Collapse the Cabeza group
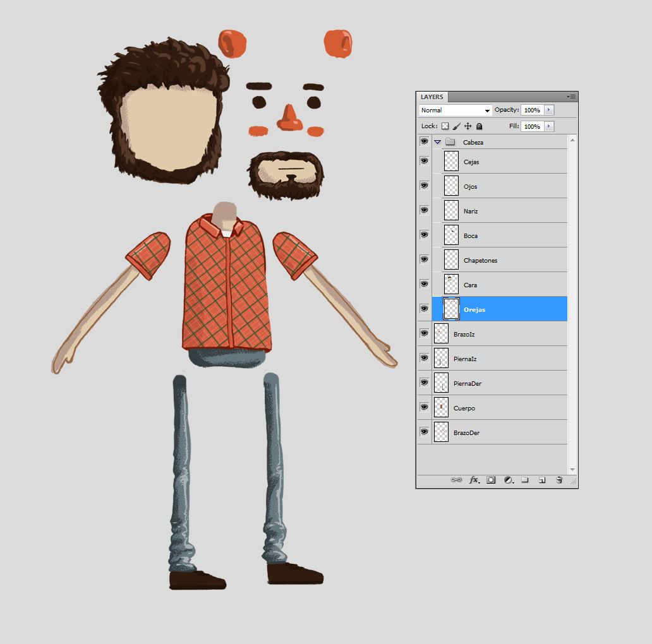The image size is (652, 644). click(x=437, y=142)
